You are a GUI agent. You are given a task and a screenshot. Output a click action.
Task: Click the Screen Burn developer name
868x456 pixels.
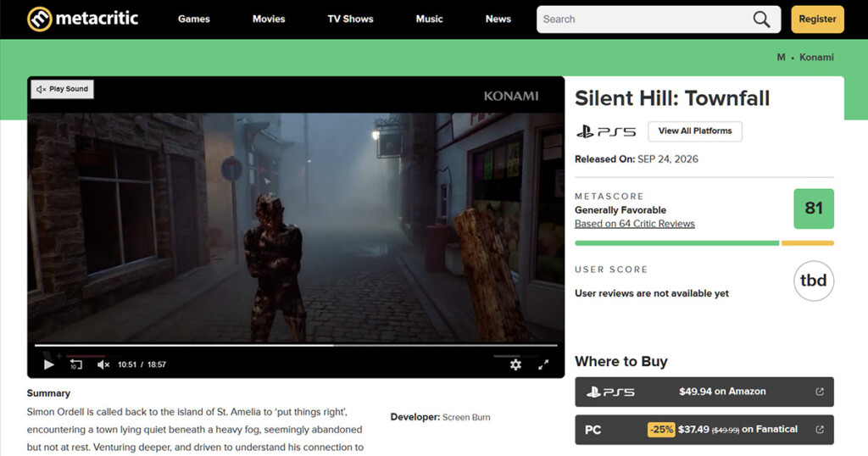click(x=466, y=417)
